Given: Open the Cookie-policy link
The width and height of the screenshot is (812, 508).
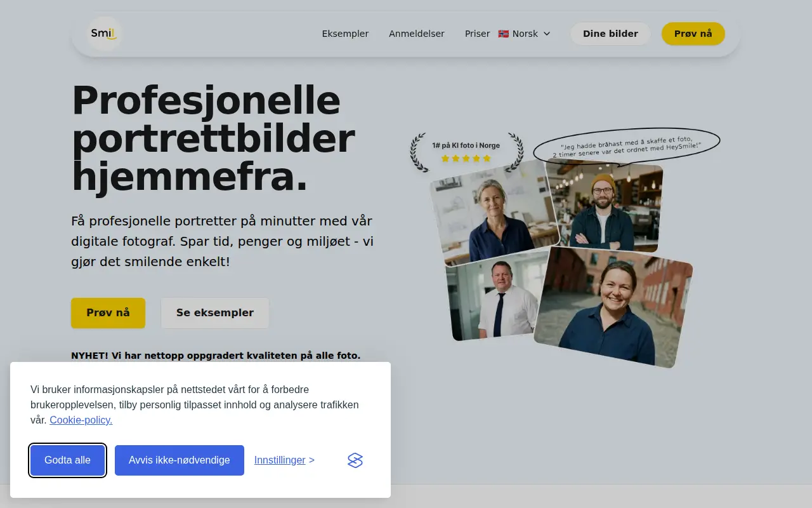Looking at the screenshot, I should [x=81, y=420].
